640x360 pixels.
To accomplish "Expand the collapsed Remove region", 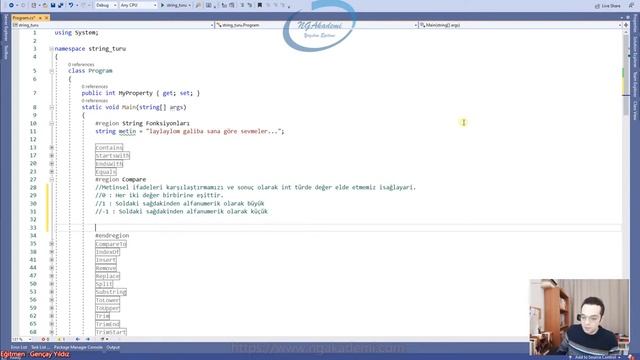I will (x=51, y=268).
